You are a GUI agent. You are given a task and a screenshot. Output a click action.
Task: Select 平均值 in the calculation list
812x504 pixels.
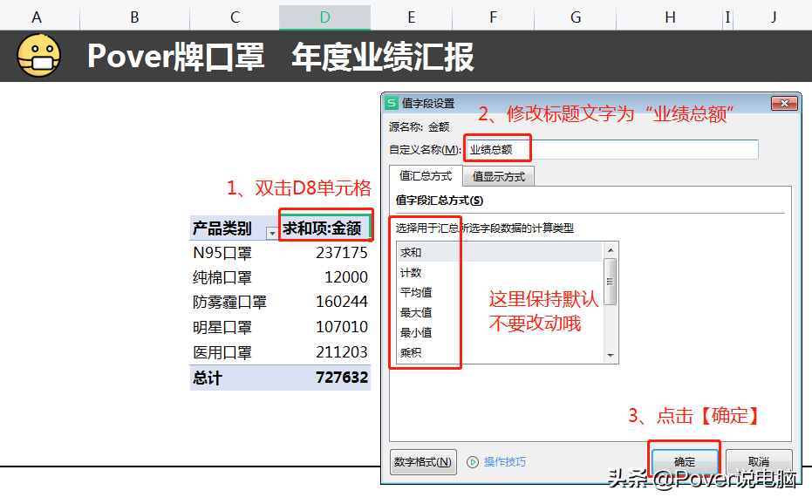[500, 293]
